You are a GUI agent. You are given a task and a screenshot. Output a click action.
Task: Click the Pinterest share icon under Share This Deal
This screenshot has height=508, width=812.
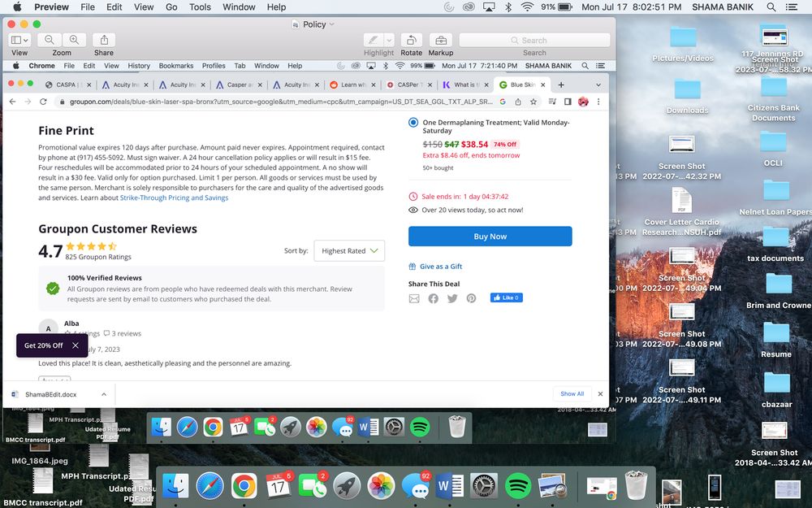[471, 298]
